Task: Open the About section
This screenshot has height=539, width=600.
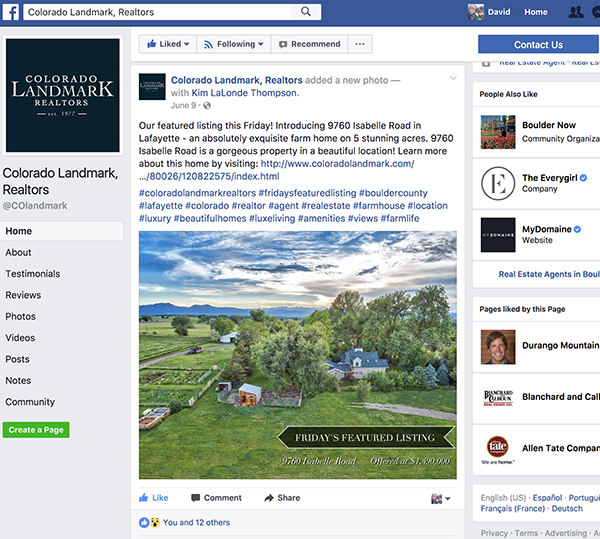Action: click(x=18, y=252)
